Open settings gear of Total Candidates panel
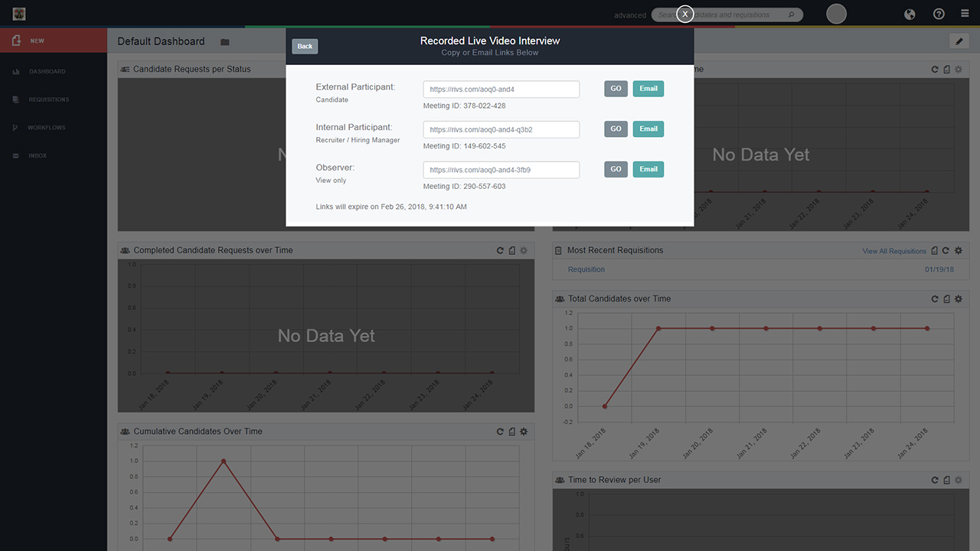 tap(959, 299)
